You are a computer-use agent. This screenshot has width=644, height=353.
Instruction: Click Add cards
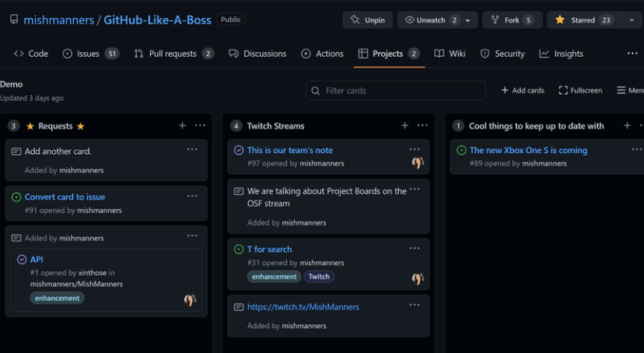tap(523, 90)
